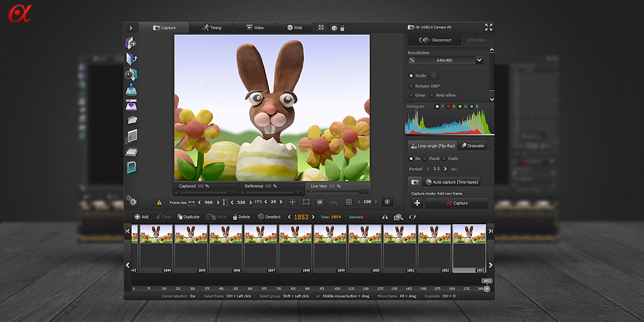Toggle the crosshair overlay icon
Viewport: 644px width, 322px height.
point(292,202)
